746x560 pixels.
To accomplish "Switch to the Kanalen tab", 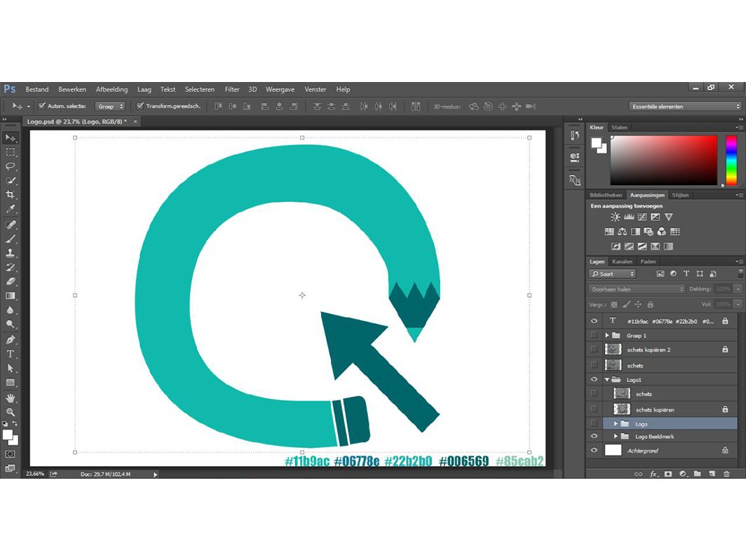I will pos(622,261).
